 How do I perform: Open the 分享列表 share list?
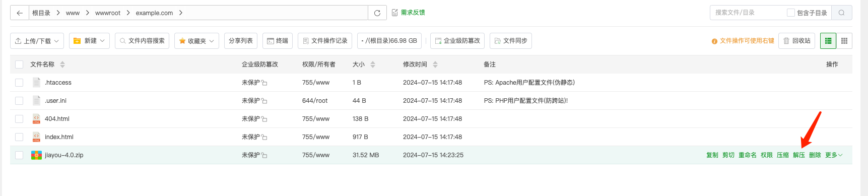241,41
